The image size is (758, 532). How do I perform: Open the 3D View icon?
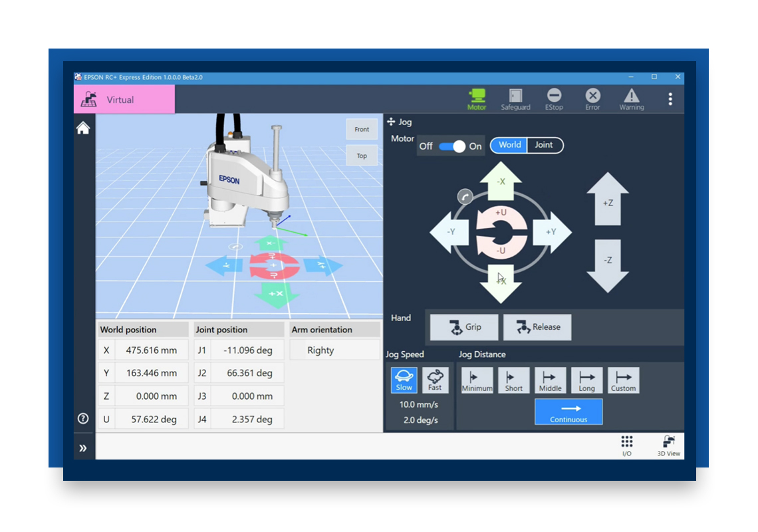click(668, 446)
